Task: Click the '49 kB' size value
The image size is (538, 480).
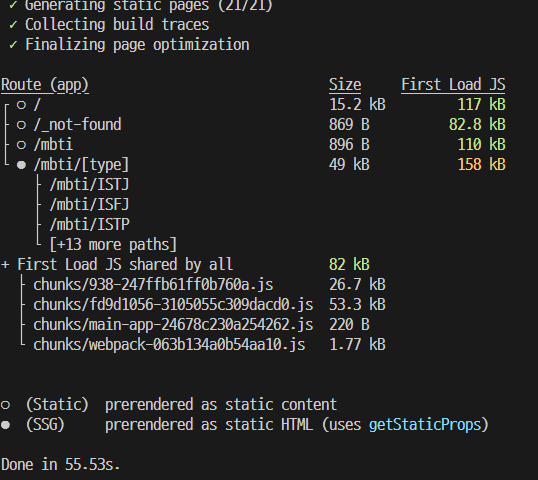Action: [x=349, y=165]
